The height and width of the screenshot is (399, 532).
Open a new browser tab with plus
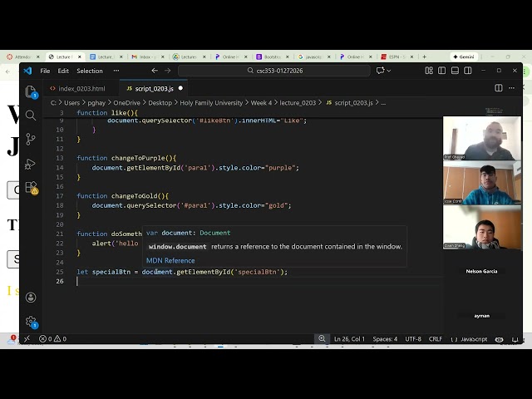point(424,57)
